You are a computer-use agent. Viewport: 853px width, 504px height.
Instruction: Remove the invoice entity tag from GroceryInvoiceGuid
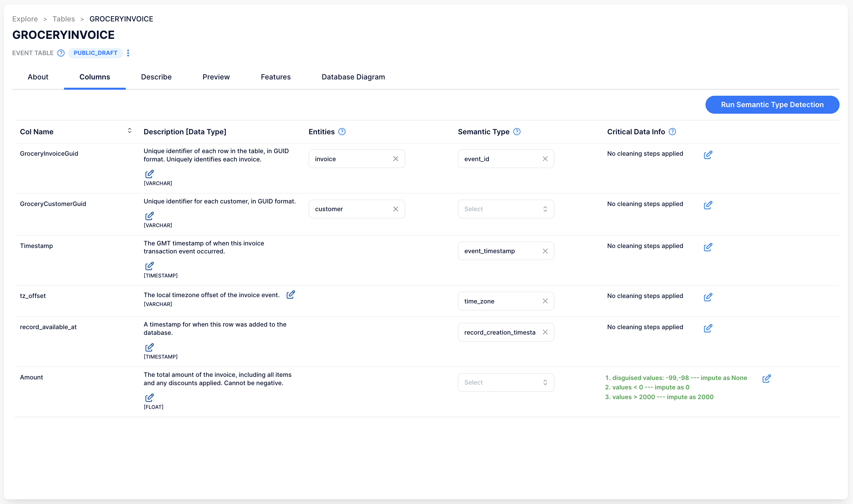click(x=396, y=158)
